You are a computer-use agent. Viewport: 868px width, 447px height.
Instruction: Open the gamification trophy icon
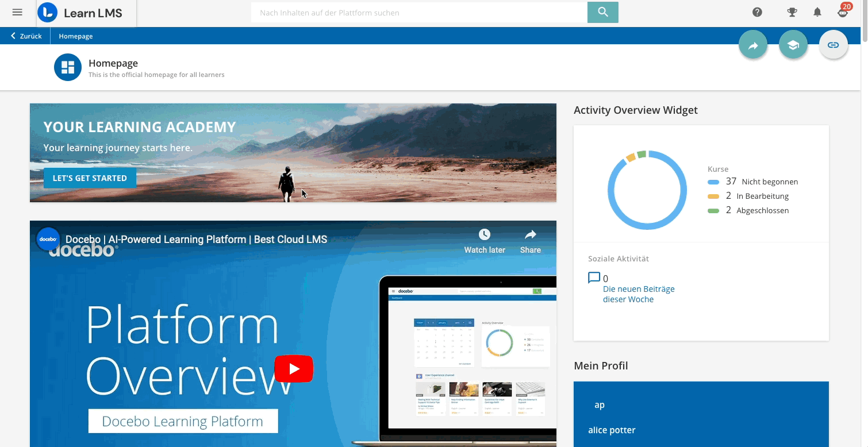792,12
